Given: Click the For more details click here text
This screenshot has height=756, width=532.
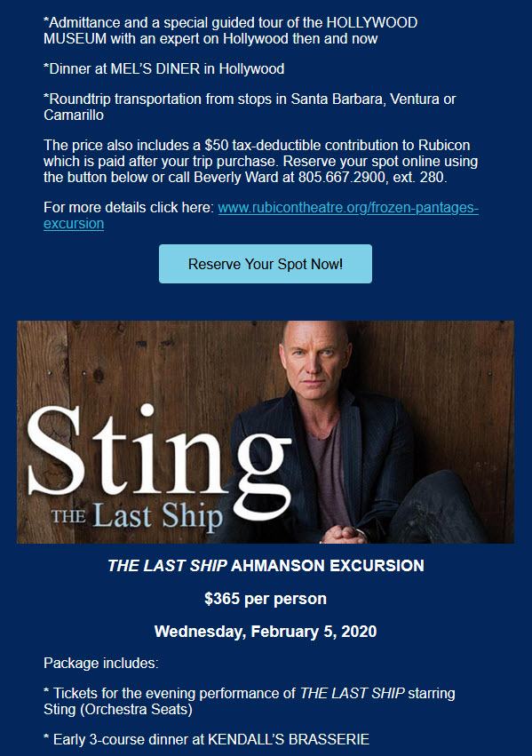Looking at the screenshot, I should (129, 208).
